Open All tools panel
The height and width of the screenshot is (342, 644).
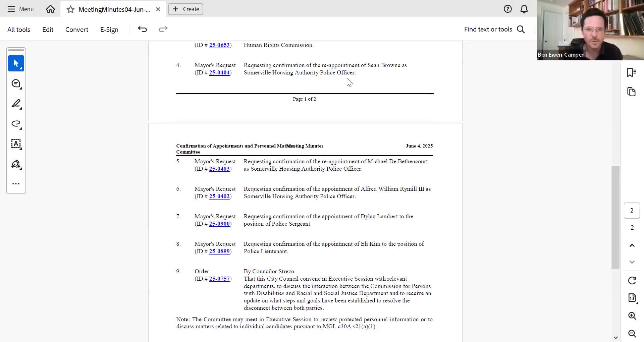pos(19,30)
